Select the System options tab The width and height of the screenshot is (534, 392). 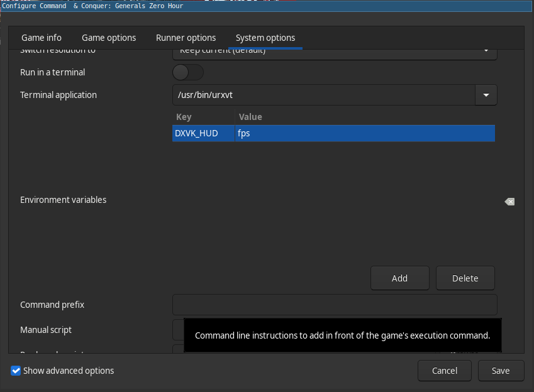(265, 38)
